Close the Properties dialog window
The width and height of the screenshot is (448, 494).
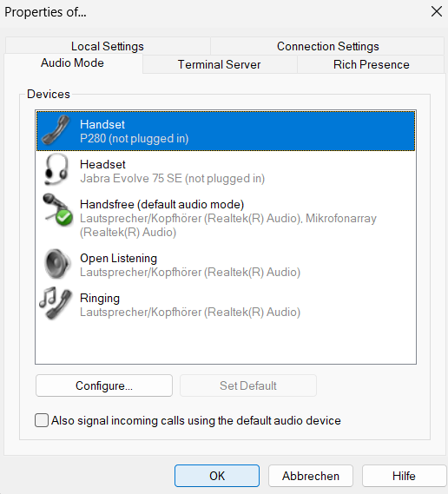(x=437, y=11)
